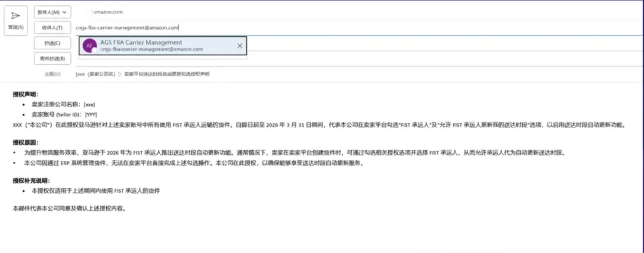The width and height of the screenshot is (644, 253).
Task: Click the bullet starting 本公司因通过 ERP 系统管理货件
Action: (194, 163)
